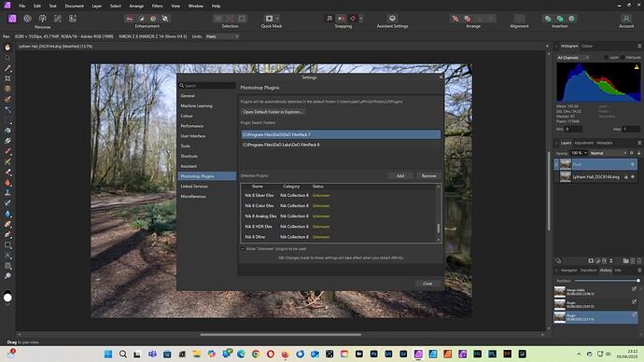Click the Close button in Settings dialog
Screen dimensions: 644x362
pyautogui.click(x=427, y=284)
